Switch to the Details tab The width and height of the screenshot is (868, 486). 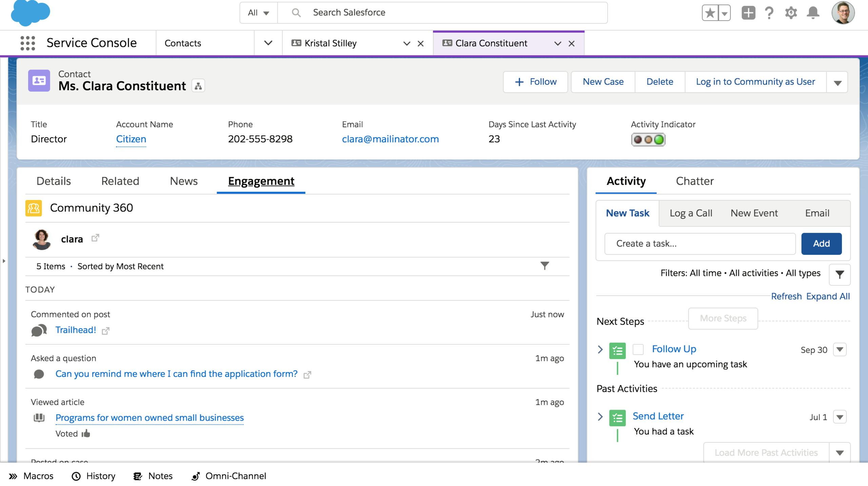[x=54, y=181]
